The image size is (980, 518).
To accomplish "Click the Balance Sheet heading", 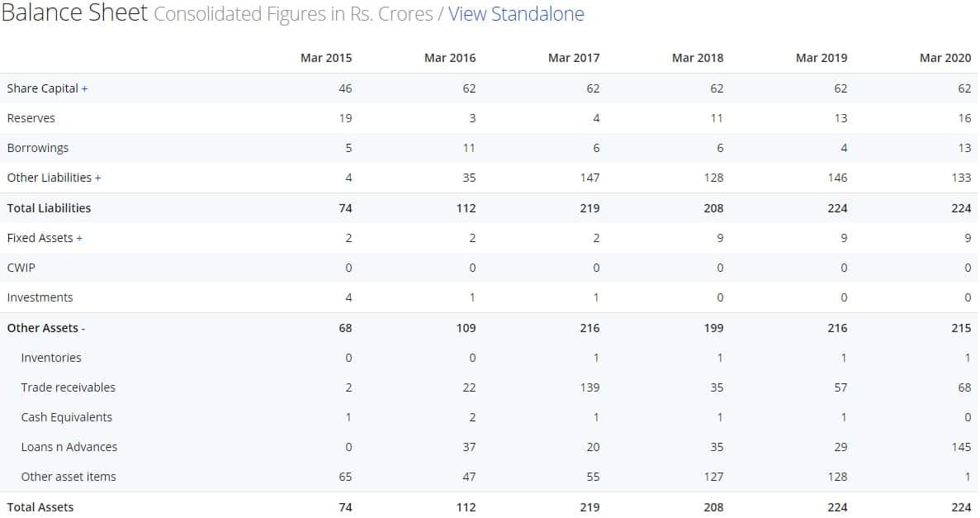I will click(x=74, y=14).
